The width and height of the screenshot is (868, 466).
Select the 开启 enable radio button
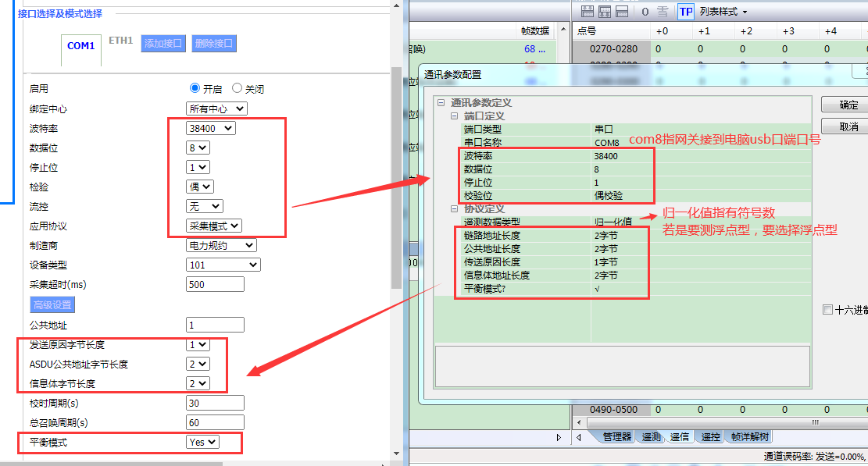(195, 88)
